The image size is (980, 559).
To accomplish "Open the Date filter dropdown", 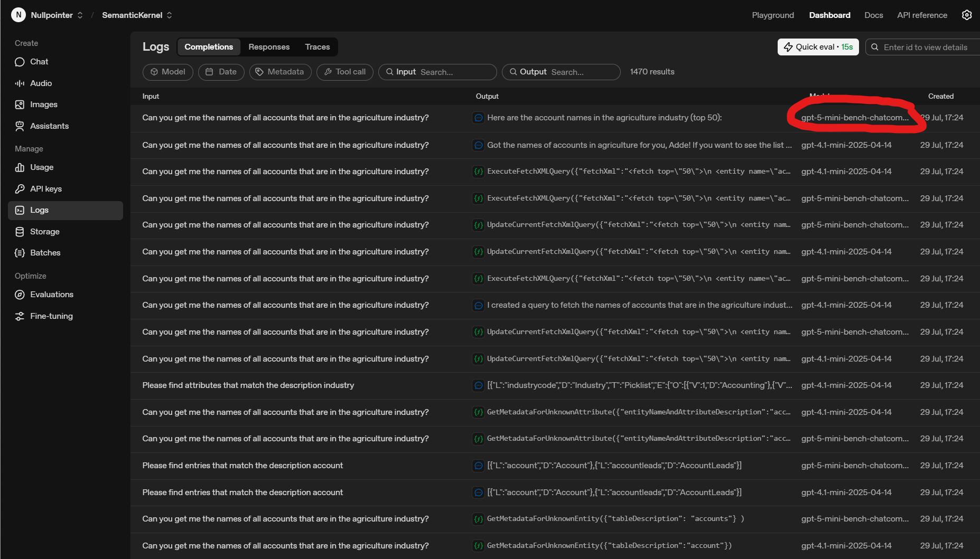I will (x=221, y=72).
